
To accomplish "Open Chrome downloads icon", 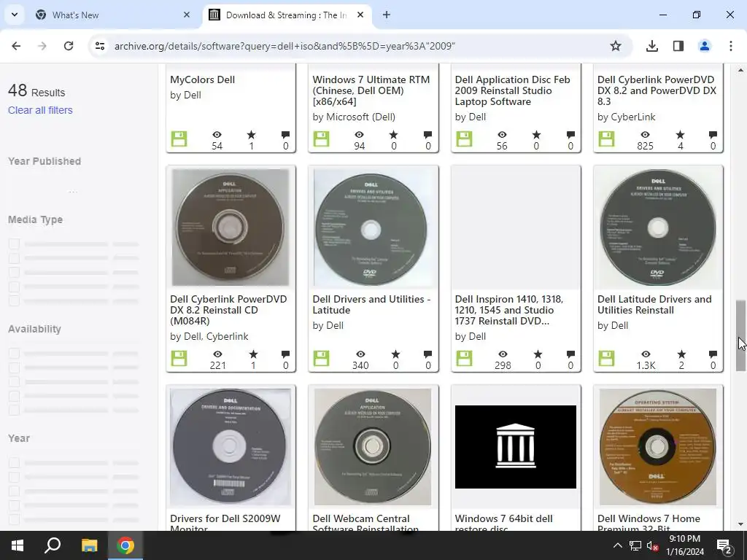I will 652,46.
